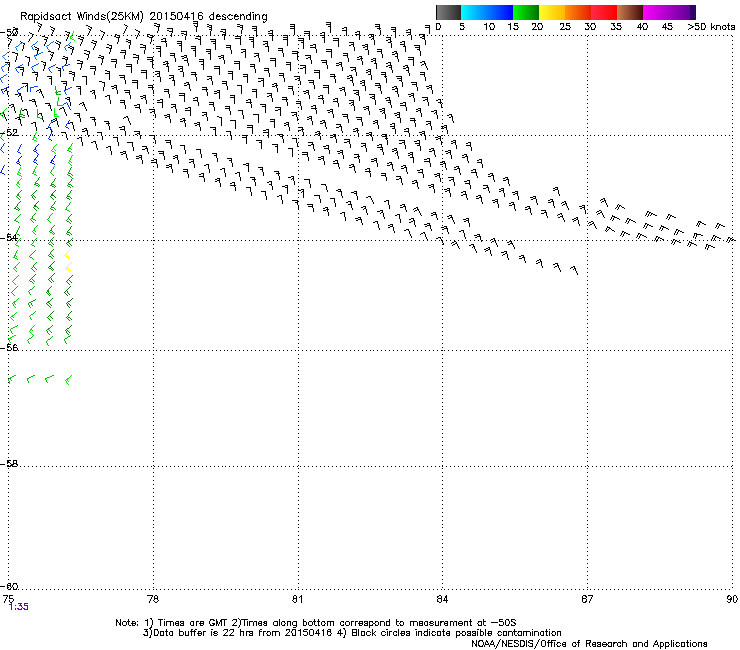740x650 pixels.
Task: Click the '90' longitude axis label
Action: coord(732,599)
